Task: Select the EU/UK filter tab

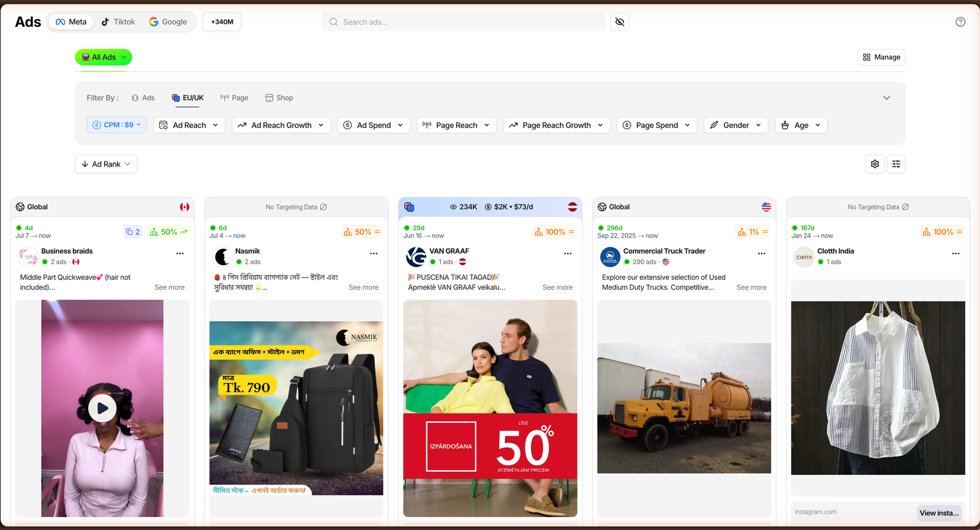Action: (x=187, y=98)
